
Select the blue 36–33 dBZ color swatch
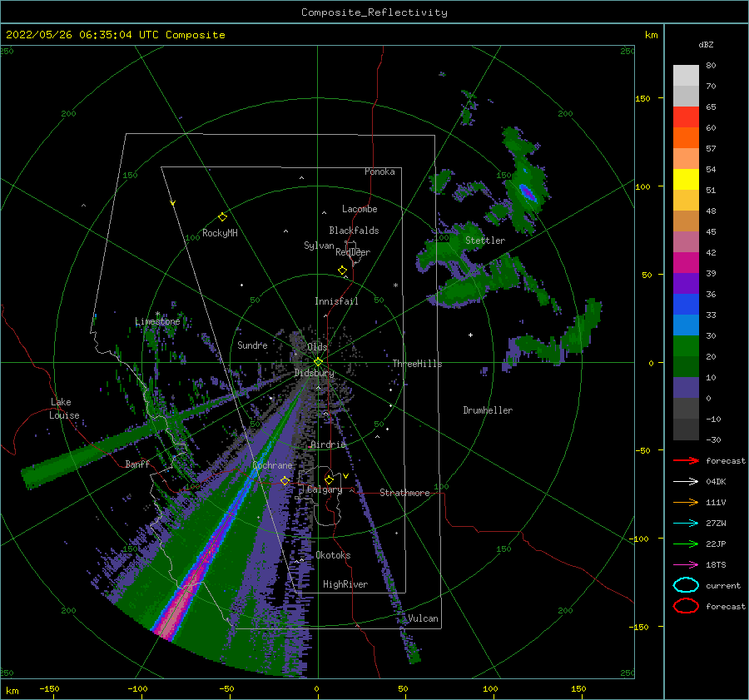pyautogui.click(x=686, y=305)
